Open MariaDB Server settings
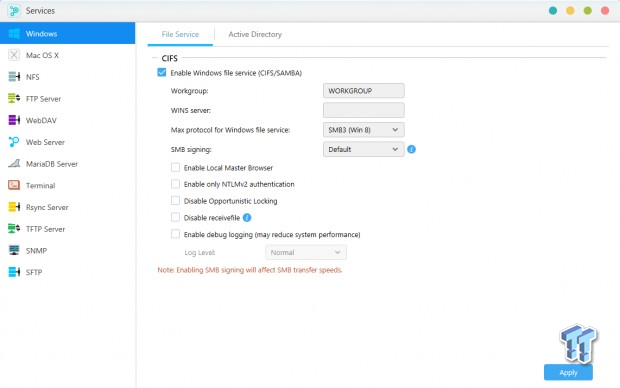Image resolution: width=620 pixels, height=388 pixels. 68,164
